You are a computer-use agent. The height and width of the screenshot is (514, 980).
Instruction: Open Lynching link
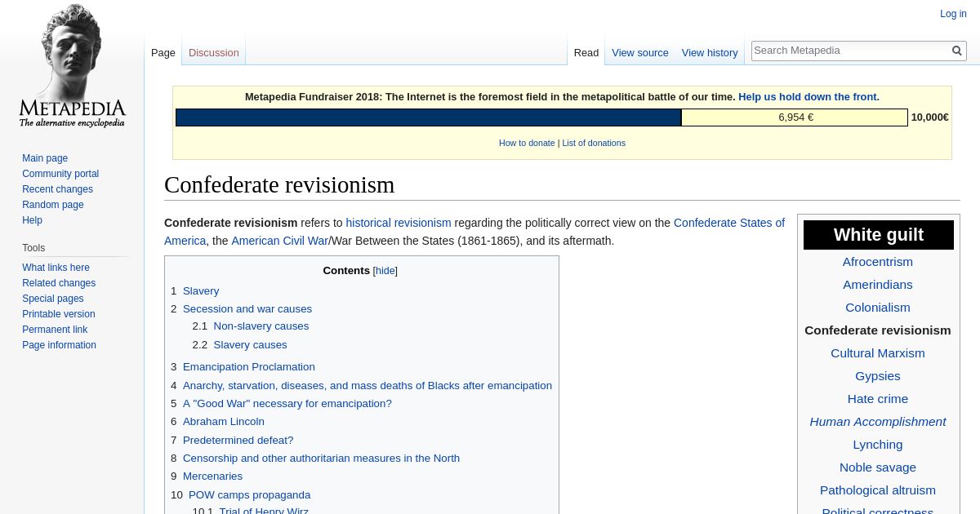[x=878, y=445]
